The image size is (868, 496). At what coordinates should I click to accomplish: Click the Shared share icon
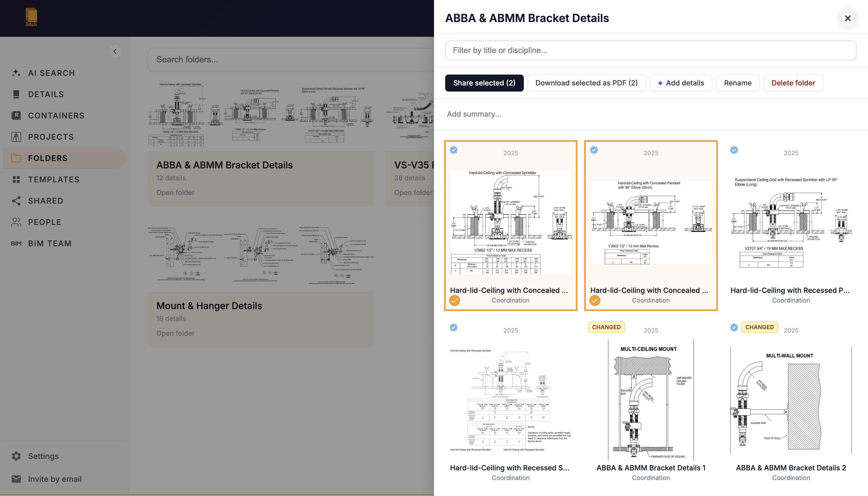click(x=16, y=201)
